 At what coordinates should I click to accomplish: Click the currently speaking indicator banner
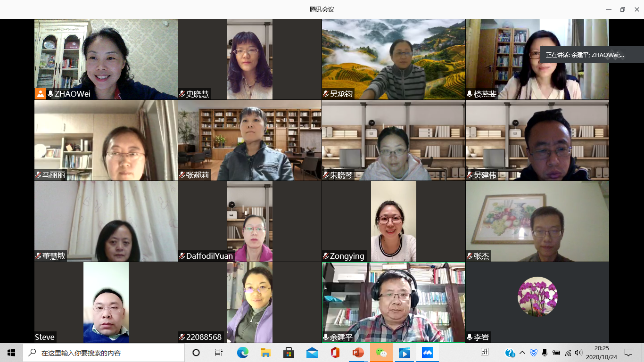[585, 55]
